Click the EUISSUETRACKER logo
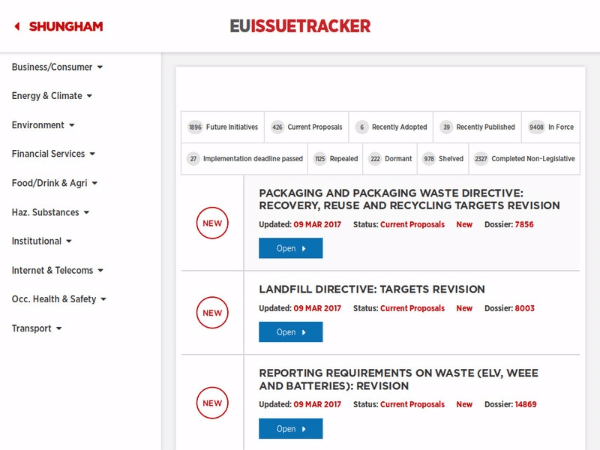The image size is (600, 450). 300,26
